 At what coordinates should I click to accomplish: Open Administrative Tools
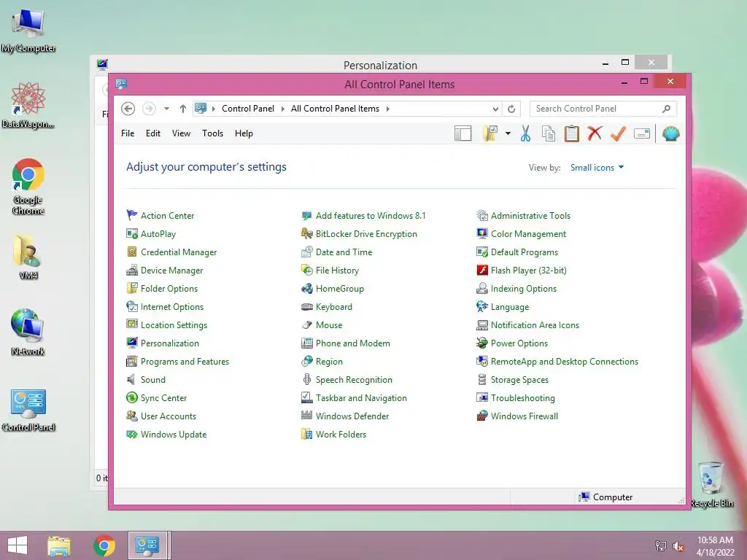(524, 216)
